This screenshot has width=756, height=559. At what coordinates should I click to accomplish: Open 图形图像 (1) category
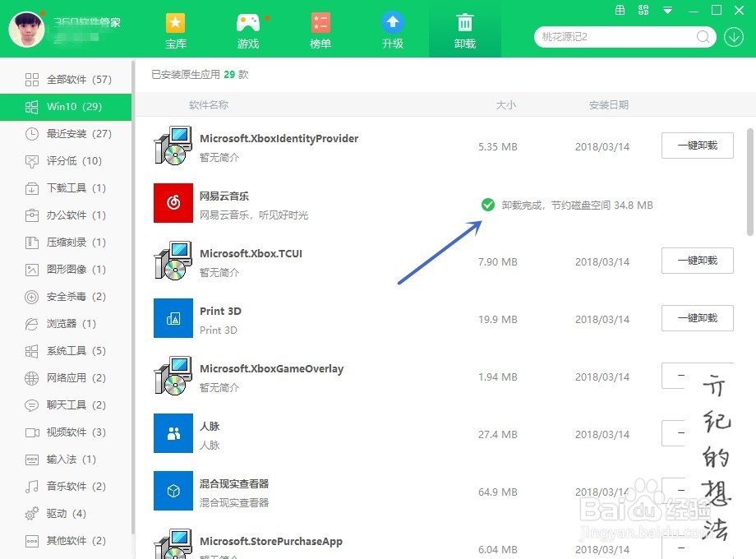tap(66, 269)
